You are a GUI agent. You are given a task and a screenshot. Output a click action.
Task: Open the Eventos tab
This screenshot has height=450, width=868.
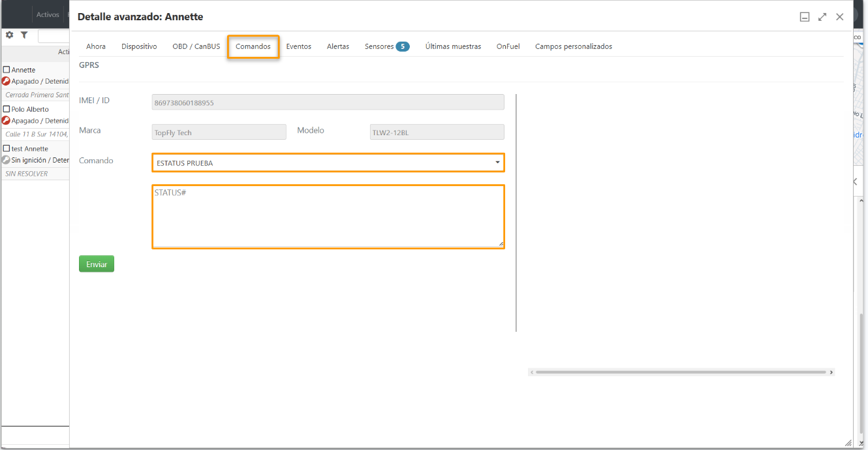click(x=299, y=46)
